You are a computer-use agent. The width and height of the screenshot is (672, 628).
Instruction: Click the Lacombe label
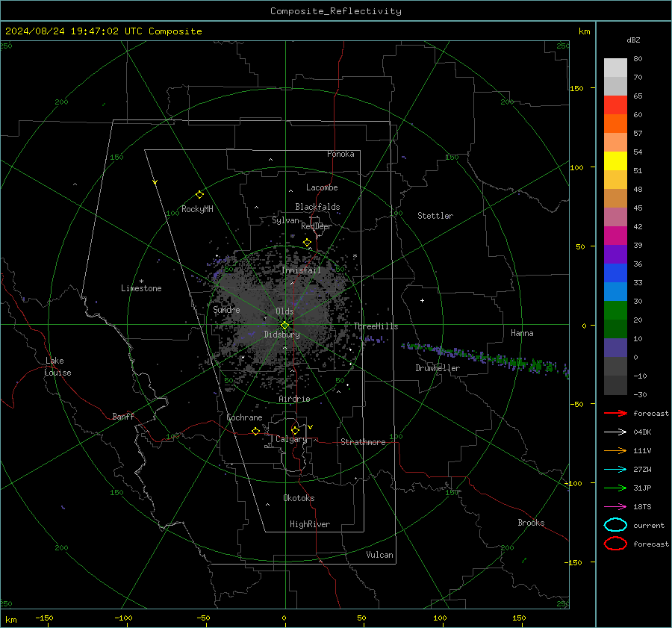pyautogui.click(x=322, y=187)
